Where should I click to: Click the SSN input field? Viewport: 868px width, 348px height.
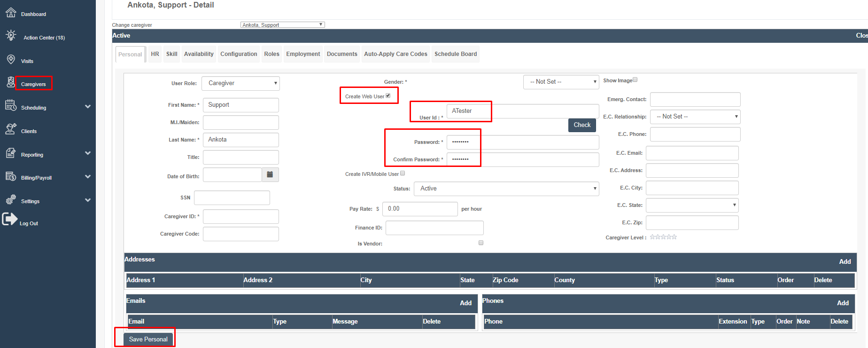tap(232, 198)
